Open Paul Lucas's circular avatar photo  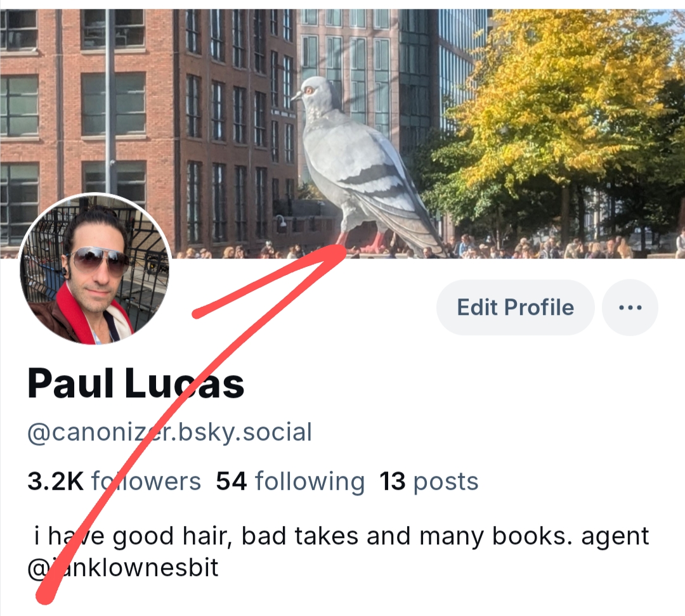[96, 269]
